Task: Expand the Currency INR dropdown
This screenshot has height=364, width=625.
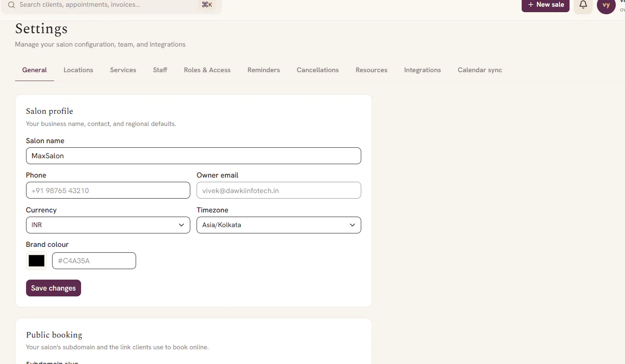Action: (108, 225)
